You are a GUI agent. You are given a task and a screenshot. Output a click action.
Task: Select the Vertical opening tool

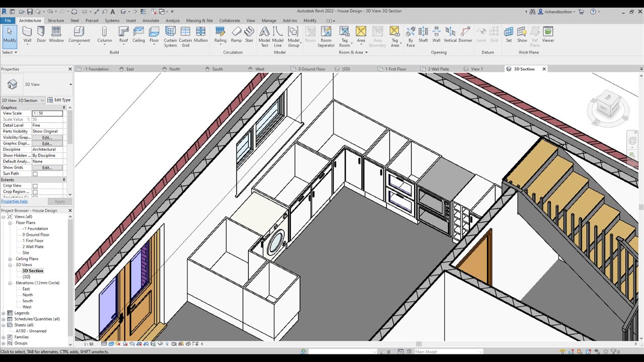click(450, 35)
